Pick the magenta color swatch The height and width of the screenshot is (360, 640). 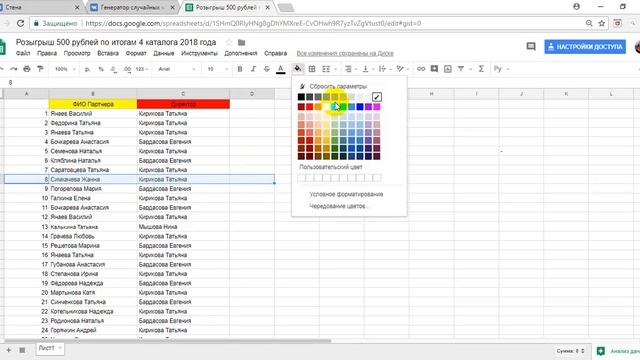pos(377,107)
